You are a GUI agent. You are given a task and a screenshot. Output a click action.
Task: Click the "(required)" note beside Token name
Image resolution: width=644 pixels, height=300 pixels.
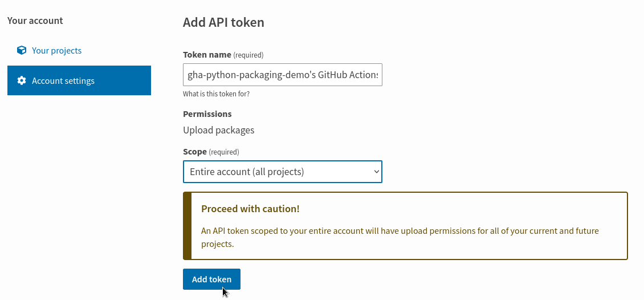tap(248, 55)
